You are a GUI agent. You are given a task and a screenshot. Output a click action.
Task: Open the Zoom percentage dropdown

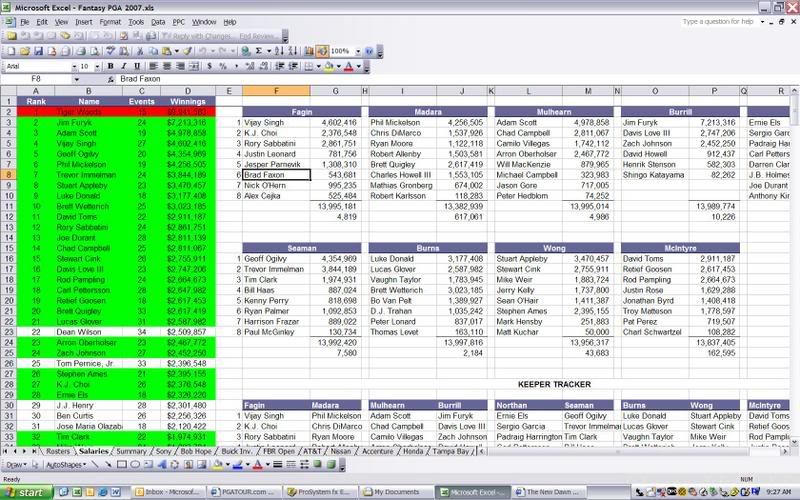coord(358,51)
